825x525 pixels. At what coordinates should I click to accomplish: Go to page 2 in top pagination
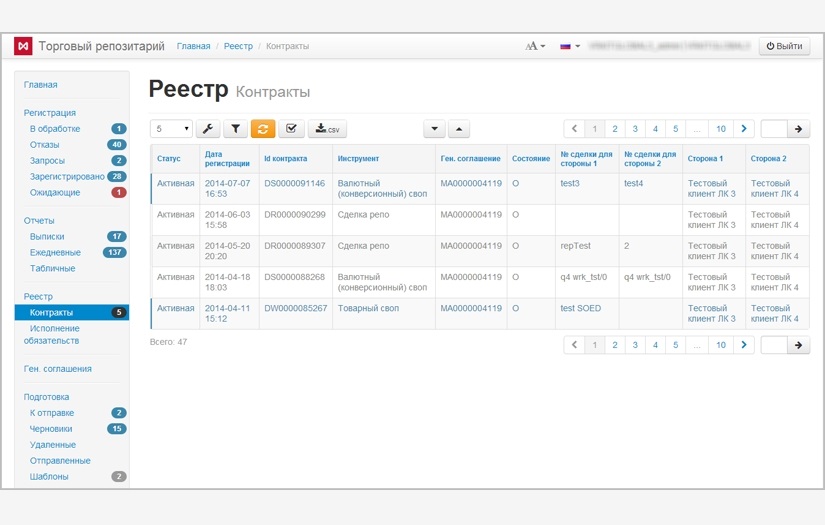click(615, 129)
